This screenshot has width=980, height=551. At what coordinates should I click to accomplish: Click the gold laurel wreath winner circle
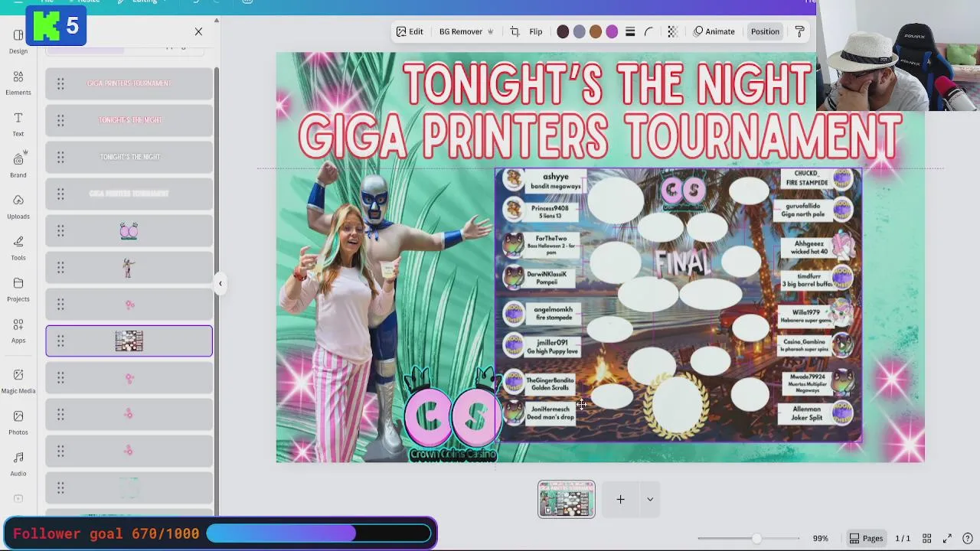tap(677, 406)
